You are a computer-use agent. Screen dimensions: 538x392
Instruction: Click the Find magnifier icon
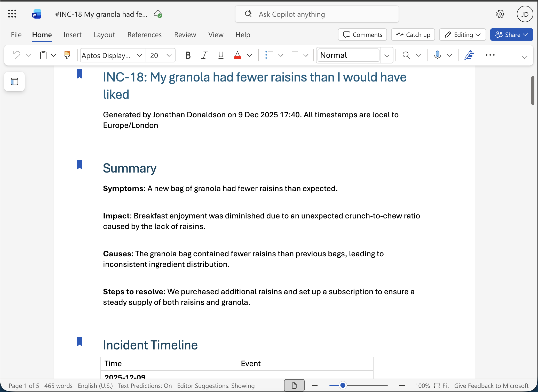coord(406,55)
